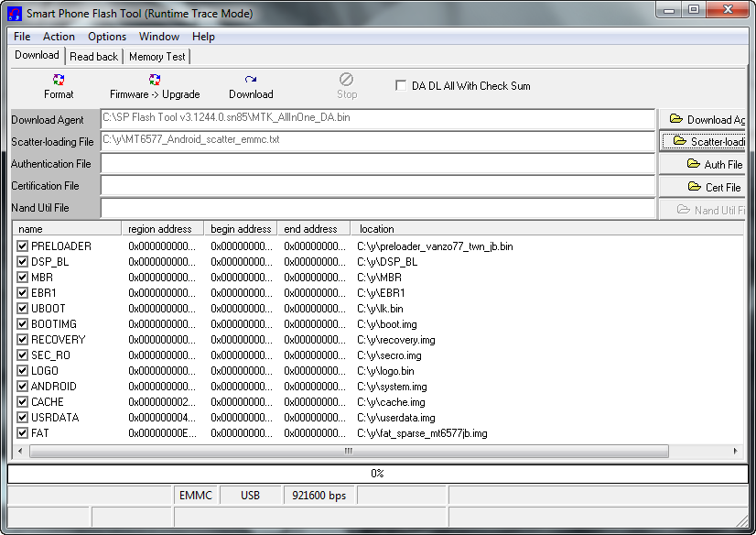The image size is (756, 535).
Task: Click the Authentication File field
Action: 377,164
